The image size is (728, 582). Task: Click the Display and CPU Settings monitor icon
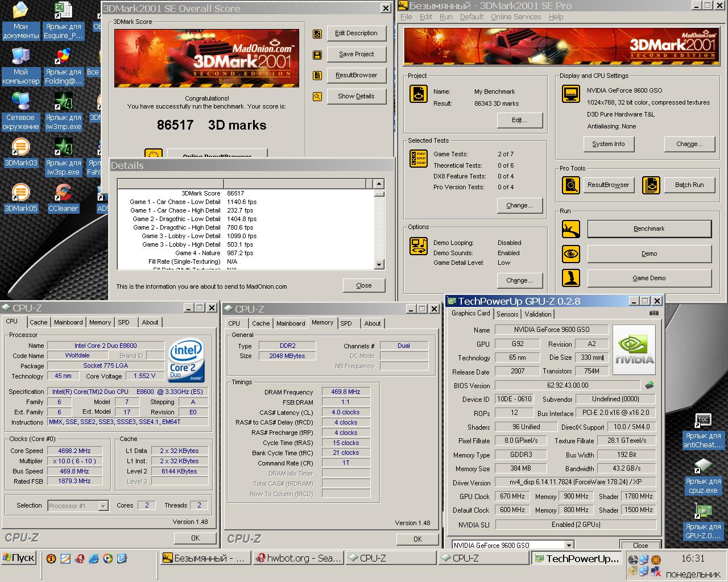coord(570,94)
